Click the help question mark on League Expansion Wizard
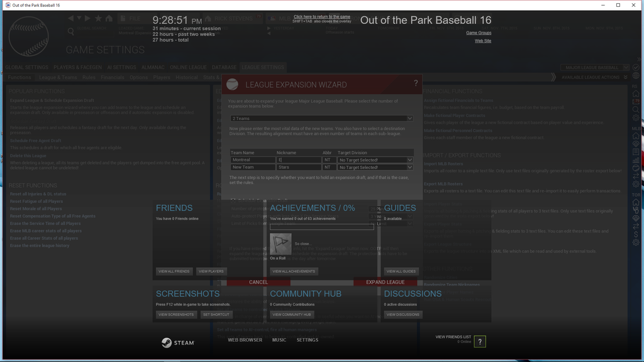This screenshot has width=644, height=362. pos(415,83)
